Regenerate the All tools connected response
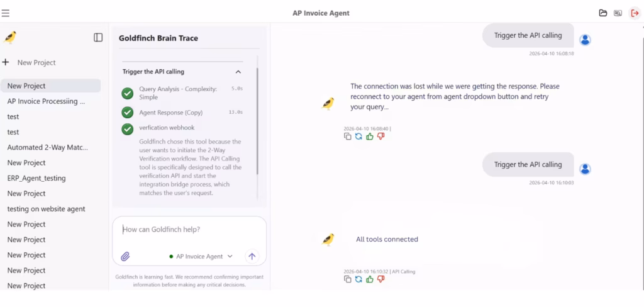644x307 pixels. point(358,279)
